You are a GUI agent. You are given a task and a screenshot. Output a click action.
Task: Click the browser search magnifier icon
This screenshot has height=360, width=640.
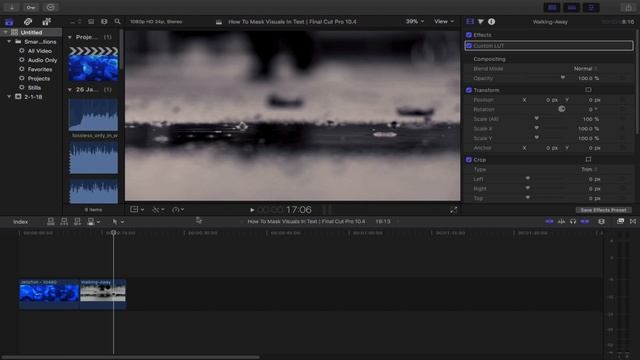tap(118, 22)
